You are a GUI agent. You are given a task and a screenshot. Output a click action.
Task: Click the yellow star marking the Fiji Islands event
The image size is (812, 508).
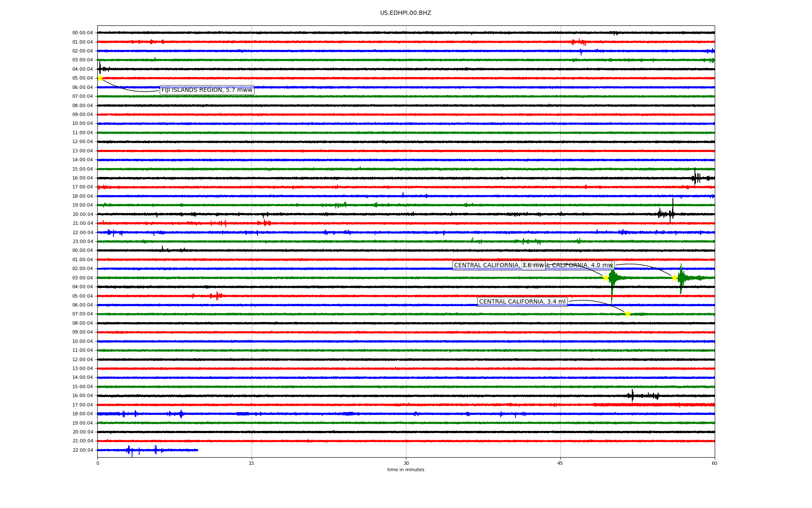click(100, 78)
